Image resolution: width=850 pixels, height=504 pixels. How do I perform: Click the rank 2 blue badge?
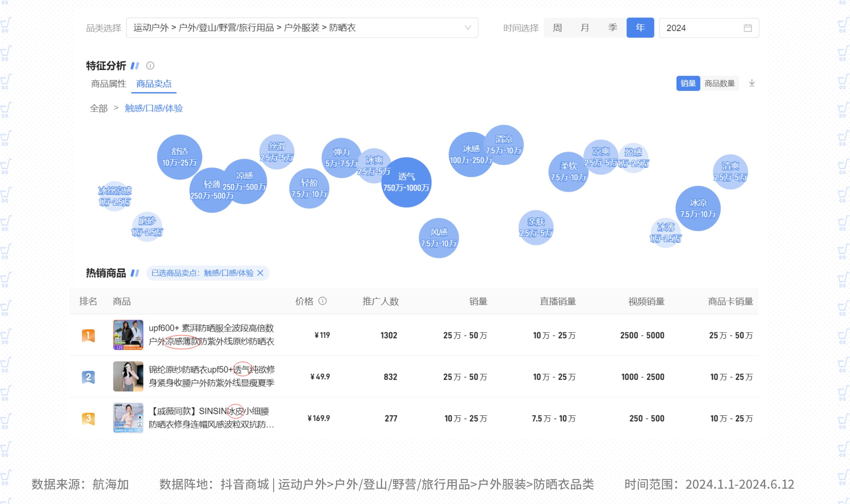(x=88, y=377)
